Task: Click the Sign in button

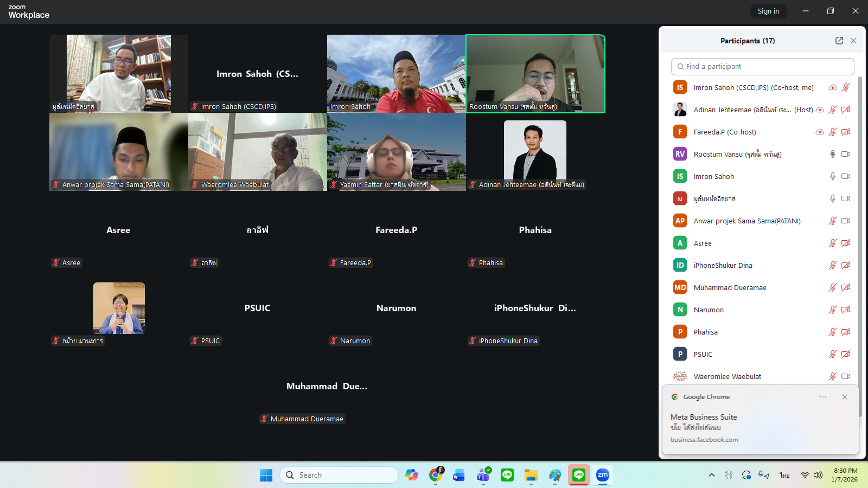Action: click(x=768, y=11)
